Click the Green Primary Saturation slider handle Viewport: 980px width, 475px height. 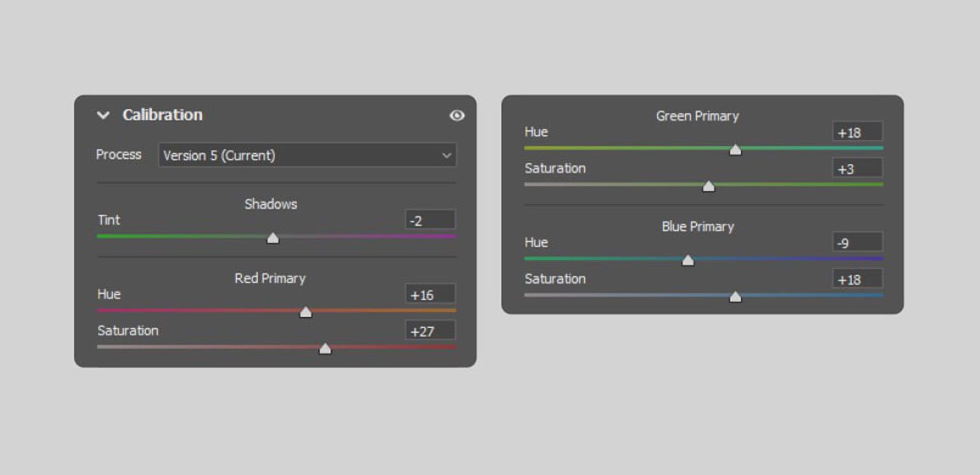[708, 186]
